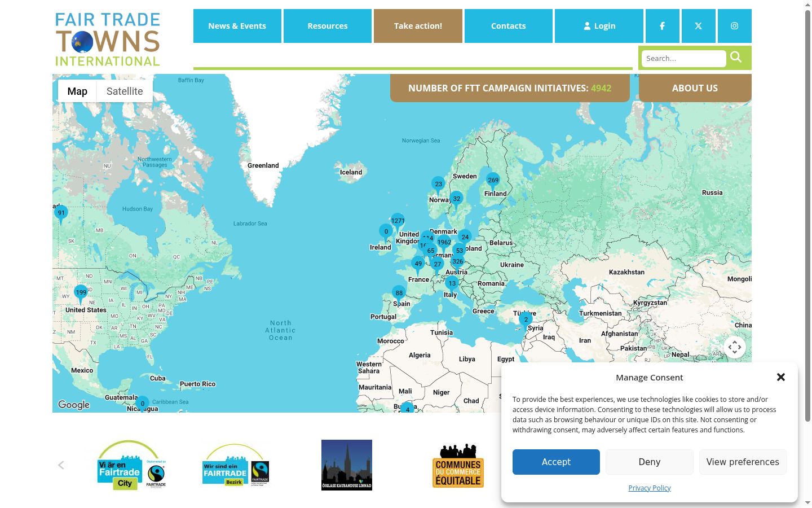Click the previous arrow in logo carousel
The height and width of the screenshot is (508, 812).
click(x=61, y=465)
